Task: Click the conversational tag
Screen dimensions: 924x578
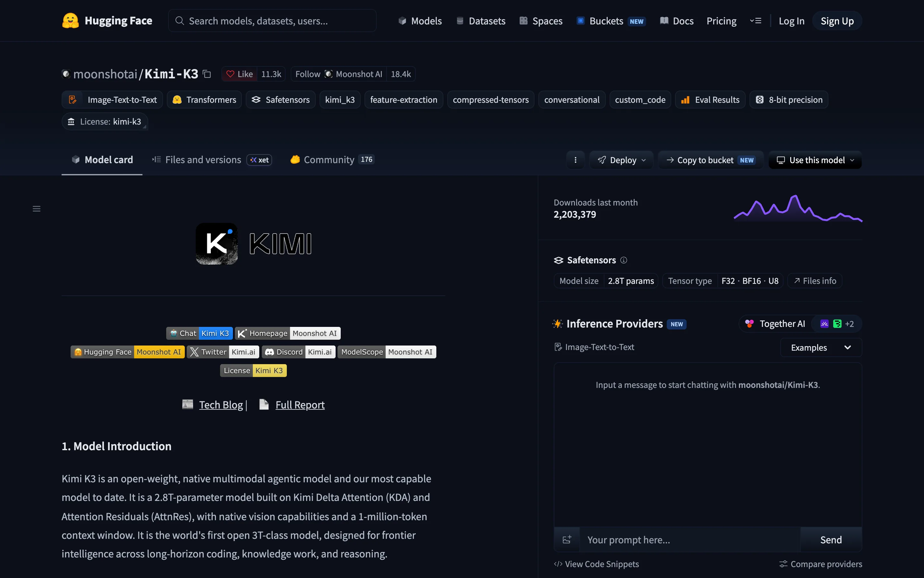Action: pos(572,100)
